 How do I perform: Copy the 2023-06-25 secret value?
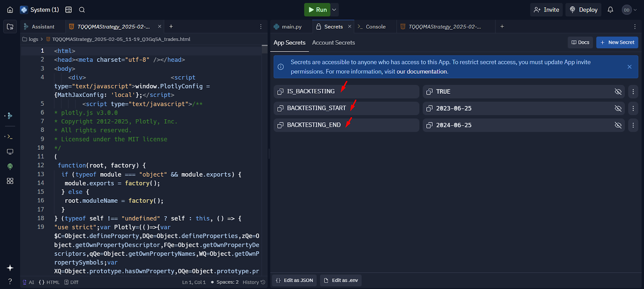tap(429, 108)
